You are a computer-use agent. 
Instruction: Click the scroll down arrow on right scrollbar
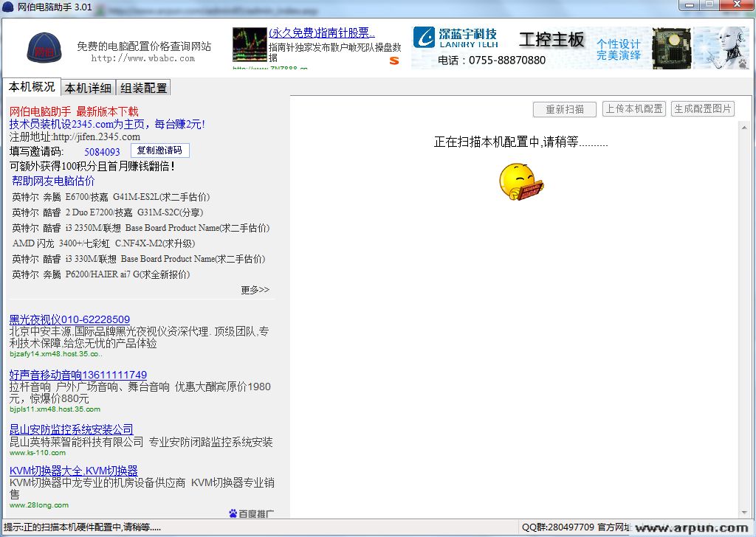744,513
